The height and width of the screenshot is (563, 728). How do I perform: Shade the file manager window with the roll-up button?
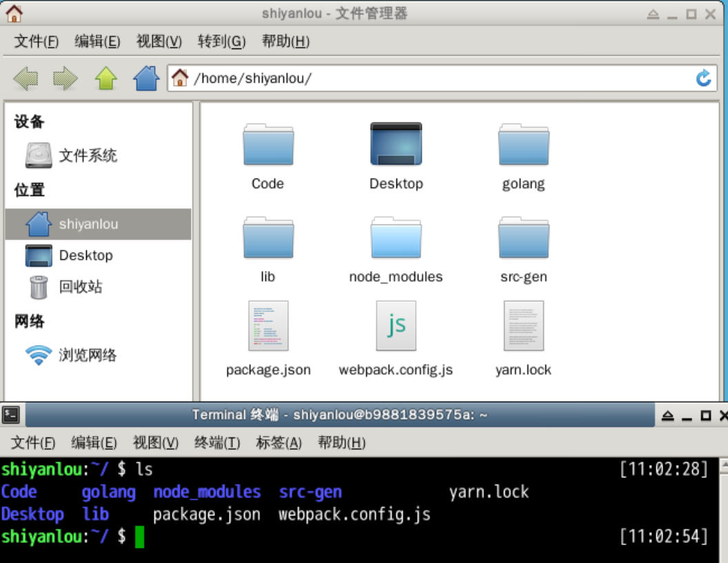point(654,14)
